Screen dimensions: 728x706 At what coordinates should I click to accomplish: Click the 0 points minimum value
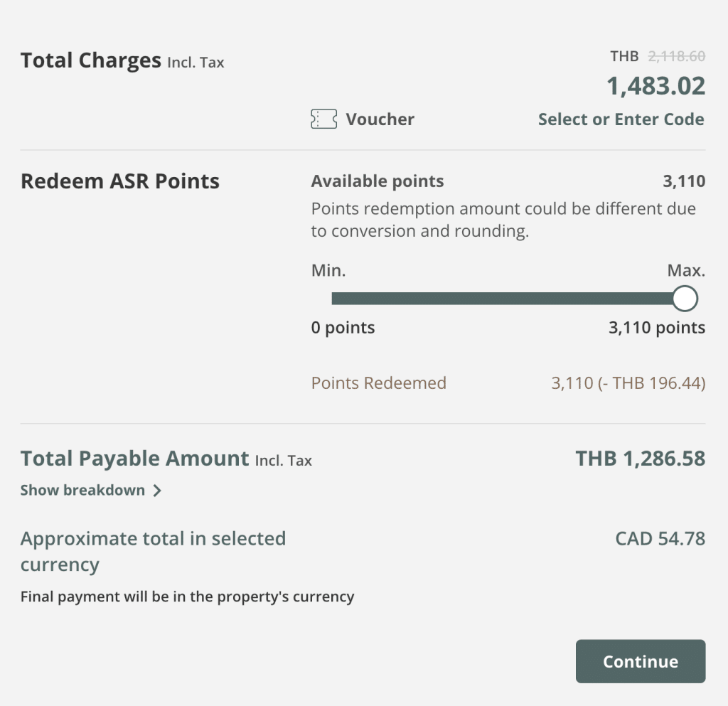[343, 328]
